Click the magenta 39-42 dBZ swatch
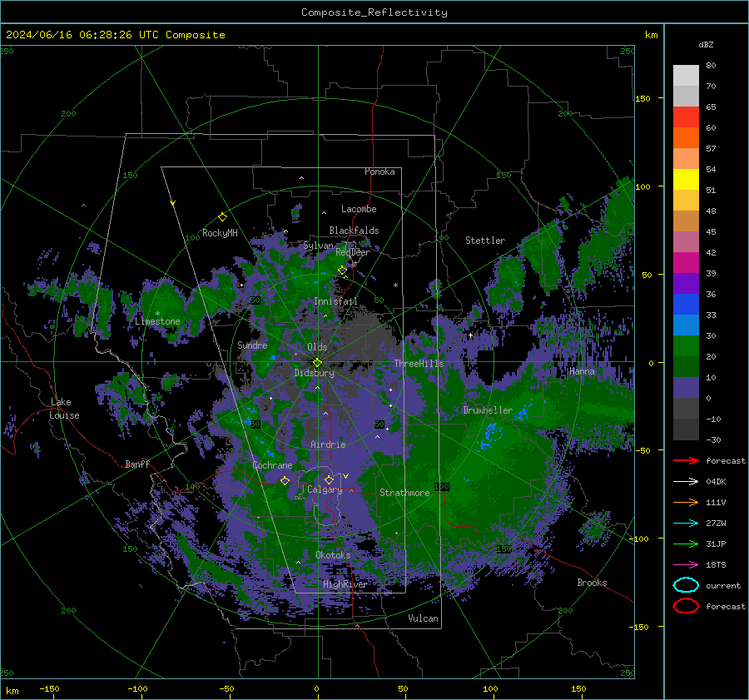The height and width of the screenshot is (700, 749). tap(686, 263)
